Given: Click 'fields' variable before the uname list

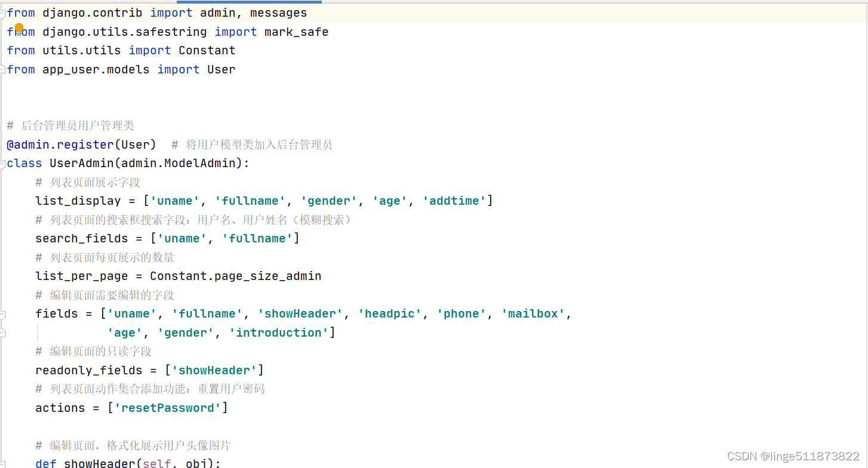Looking at the screenshot, I should click(57, 313).
